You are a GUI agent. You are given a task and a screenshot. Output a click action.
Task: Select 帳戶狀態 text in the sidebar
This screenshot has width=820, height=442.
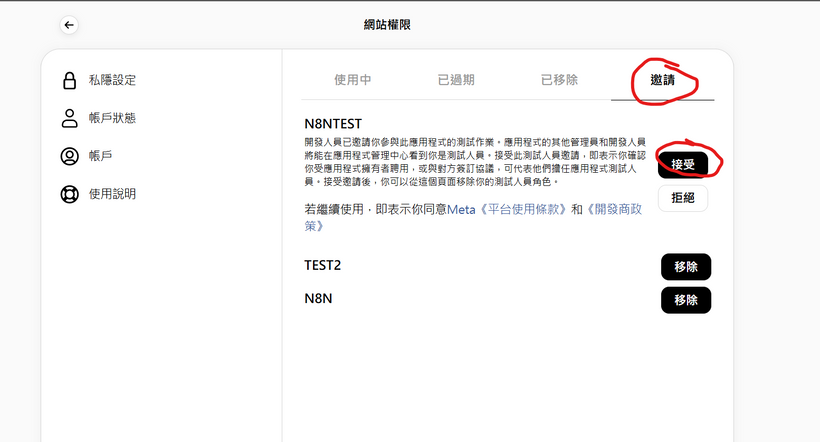point(112,118)
